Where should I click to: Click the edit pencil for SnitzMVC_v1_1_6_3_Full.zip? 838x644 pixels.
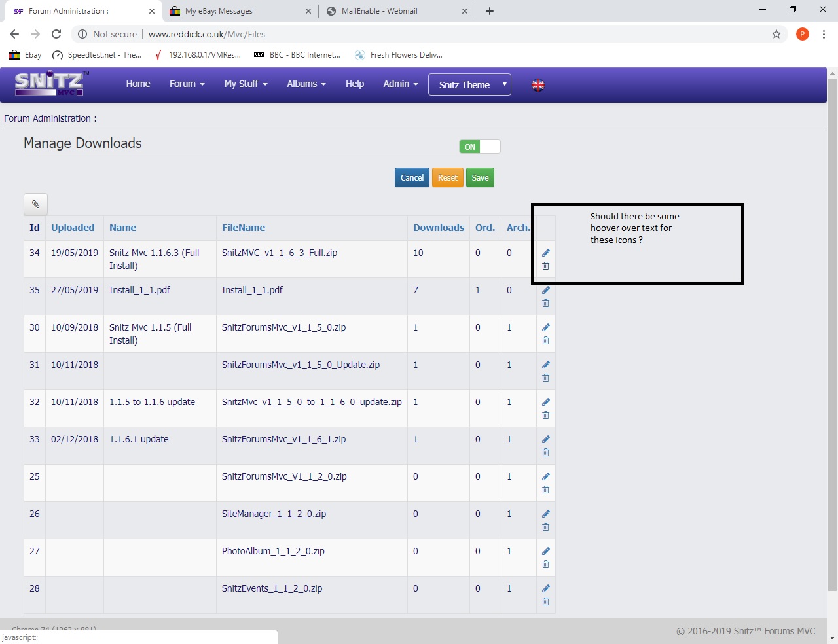tap(545, 253)
